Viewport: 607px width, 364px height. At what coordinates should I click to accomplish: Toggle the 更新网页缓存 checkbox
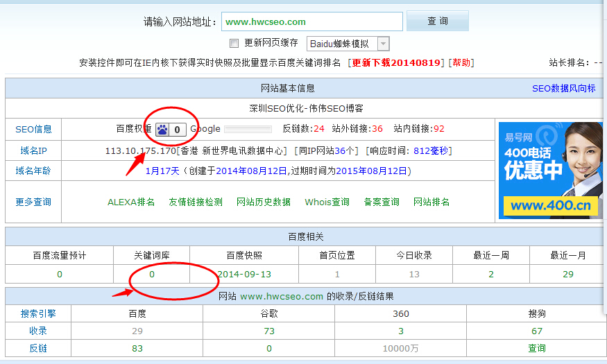234,43
